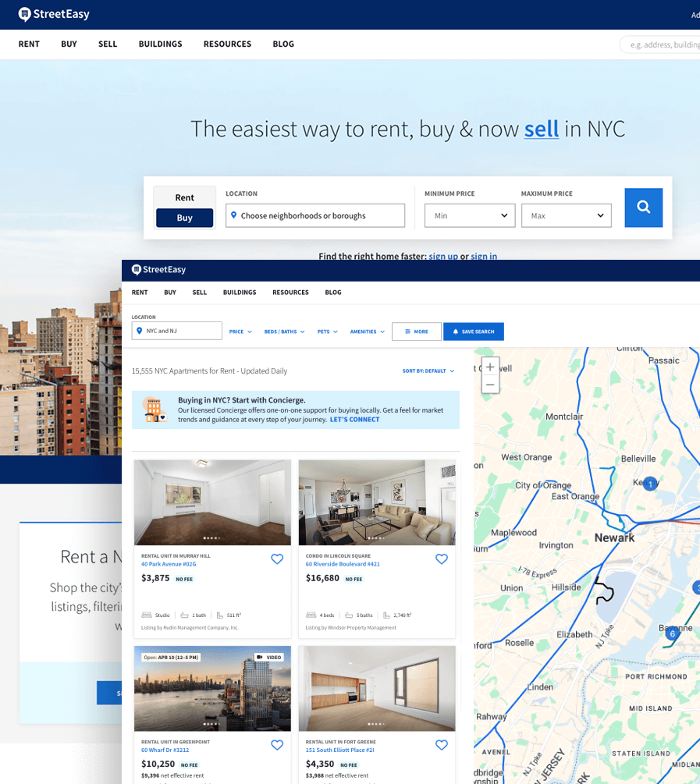Viewport: 700px width, 784px height.
Task: Click heart icon for 60 Wharf Dr listing
Action: click(x=277, y=745)
